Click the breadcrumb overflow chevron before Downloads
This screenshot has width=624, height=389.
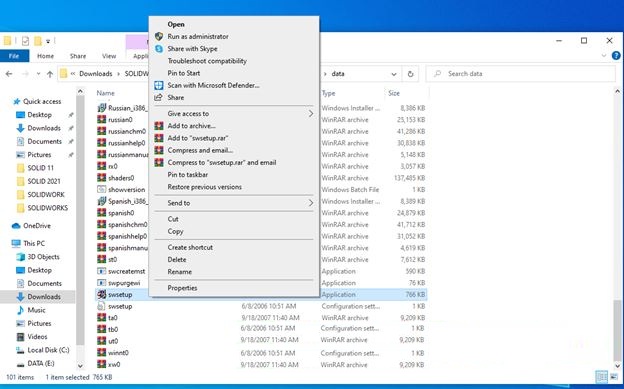tap(73, 74)
